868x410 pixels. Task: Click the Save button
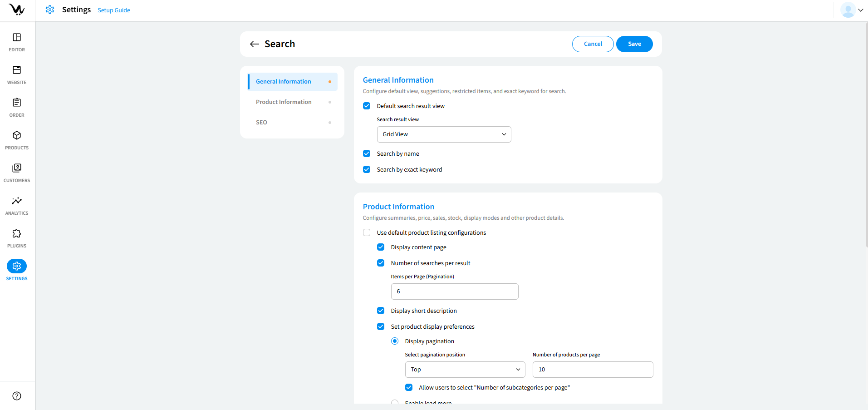tap(634, 44)
